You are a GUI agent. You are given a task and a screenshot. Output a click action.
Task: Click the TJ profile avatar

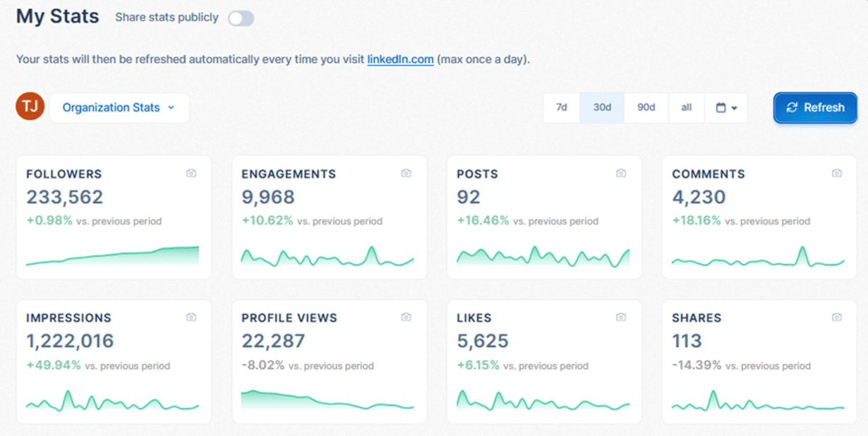click(x=30, y=107)
